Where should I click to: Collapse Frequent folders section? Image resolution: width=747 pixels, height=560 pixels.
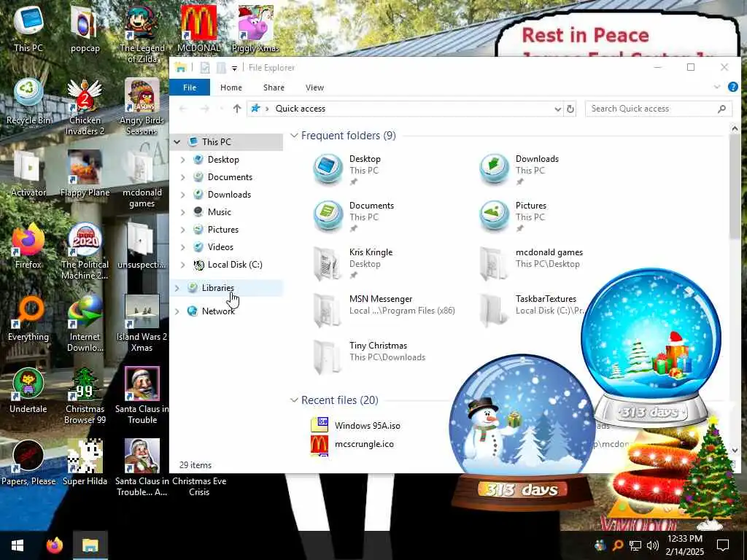click(x=295, y=136)
